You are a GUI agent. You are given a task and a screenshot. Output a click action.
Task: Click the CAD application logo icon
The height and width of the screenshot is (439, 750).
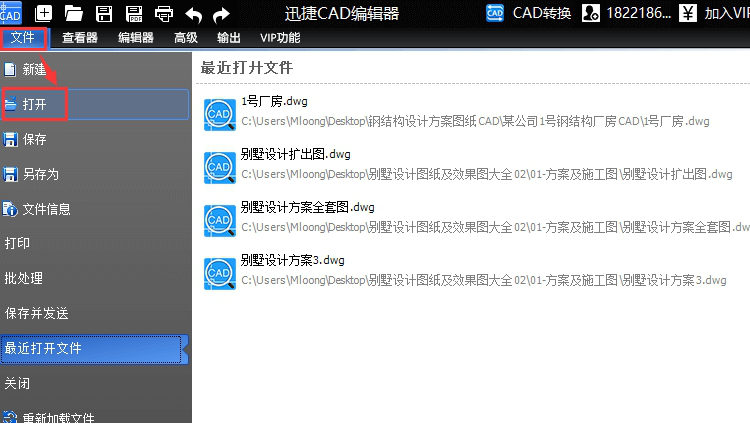11,12
